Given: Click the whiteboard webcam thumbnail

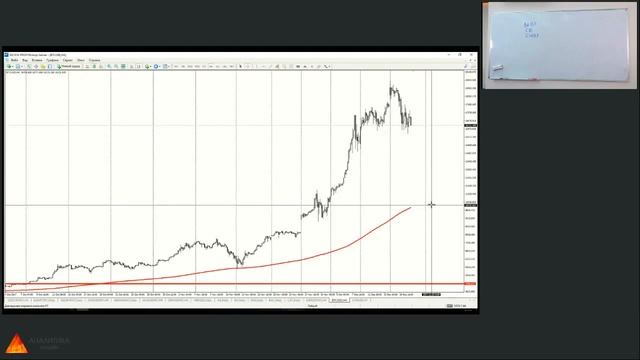Looking at the screenshot, I should (x=559, y=45).
